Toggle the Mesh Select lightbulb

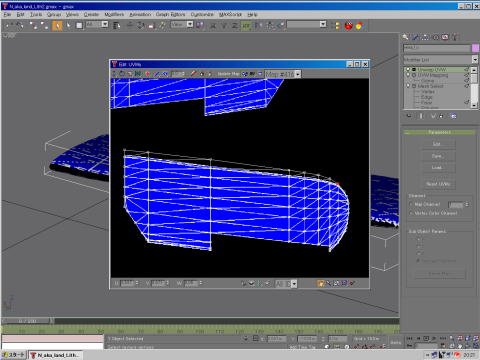point(408,86)
